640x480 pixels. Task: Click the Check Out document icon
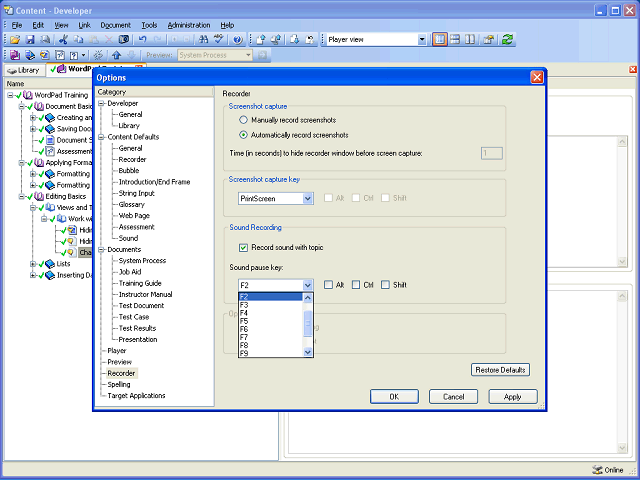295,40
